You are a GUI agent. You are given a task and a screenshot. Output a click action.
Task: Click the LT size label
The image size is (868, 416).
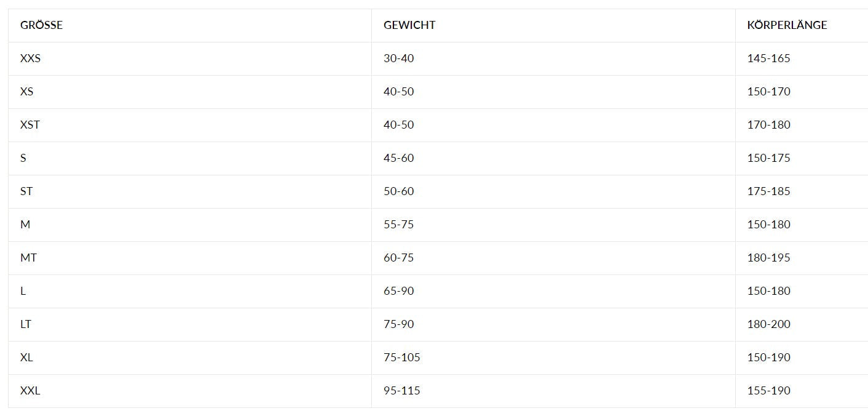click(x=26, y=324)
